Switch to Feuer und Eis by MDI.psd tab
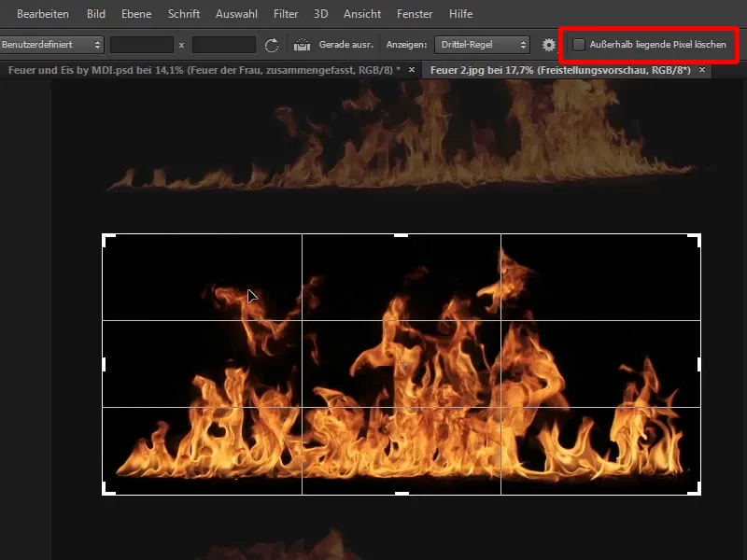 pyautogui.click(x=204, y=70)
